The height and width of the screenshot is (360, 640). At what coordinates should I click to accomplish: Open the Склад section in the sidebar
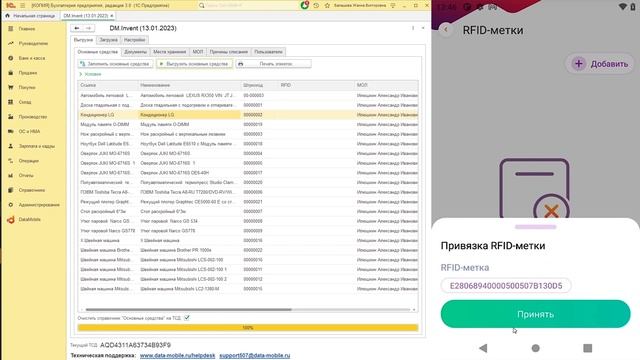pyautogui.click(x=24, y=102)
